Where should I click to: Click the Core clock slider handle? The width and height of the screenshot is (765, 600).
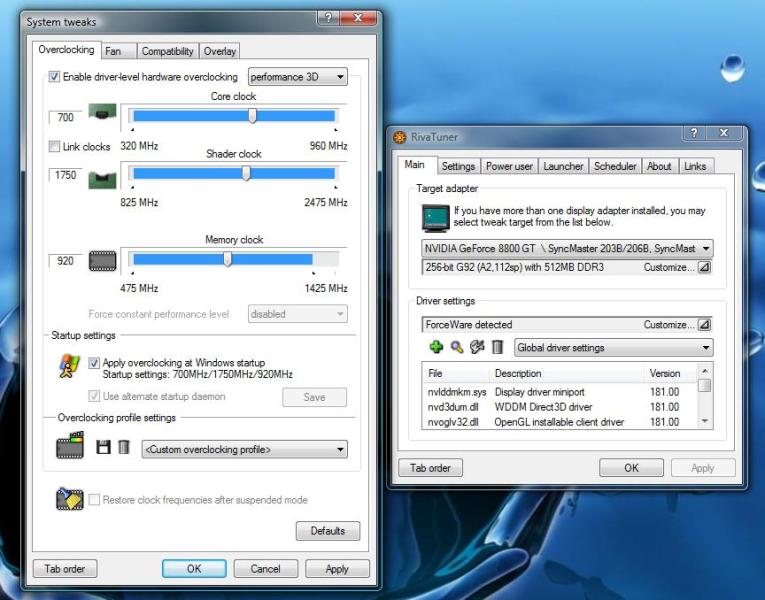tap(252, 116)
